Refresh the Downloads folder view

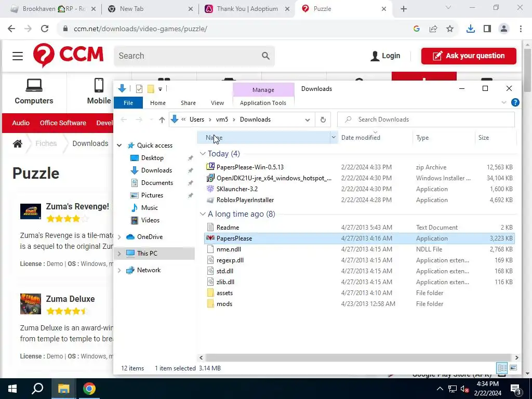click(323, 119)
